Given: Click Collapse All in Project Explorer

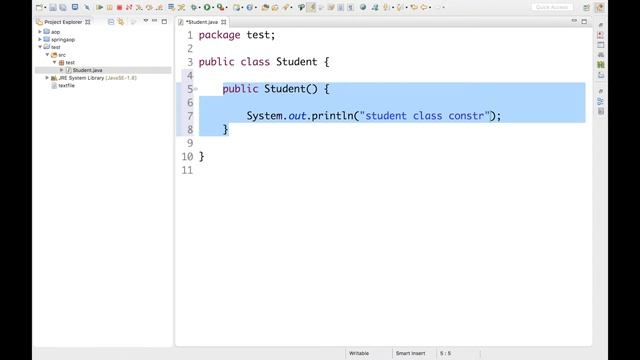Looking at the screenshot, I should click(111, 22).
